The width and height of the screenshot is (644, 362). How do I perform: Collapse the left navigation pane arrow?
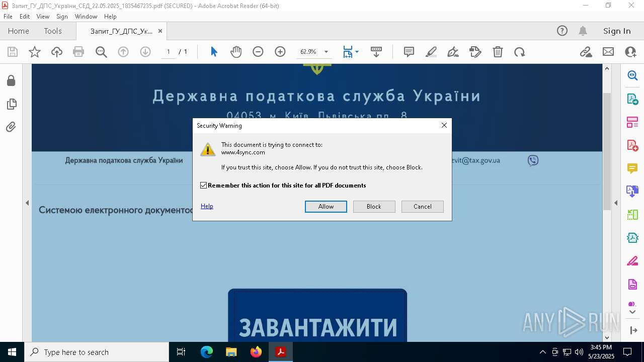(x=27, y=203)
